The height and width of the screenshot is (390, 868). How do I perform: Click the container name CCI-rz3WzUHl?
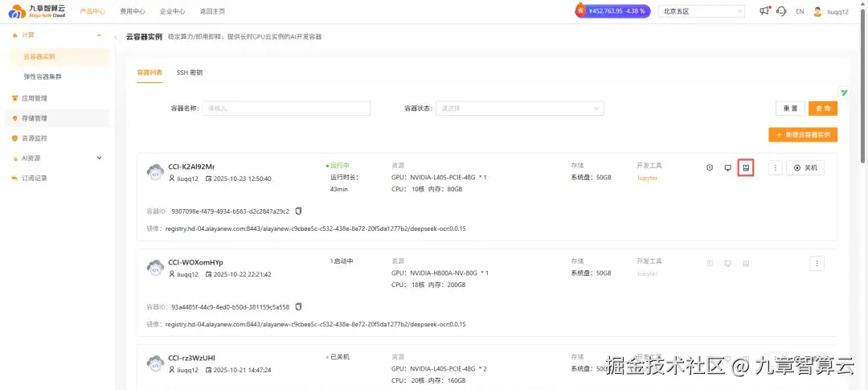tap(191, 359)
